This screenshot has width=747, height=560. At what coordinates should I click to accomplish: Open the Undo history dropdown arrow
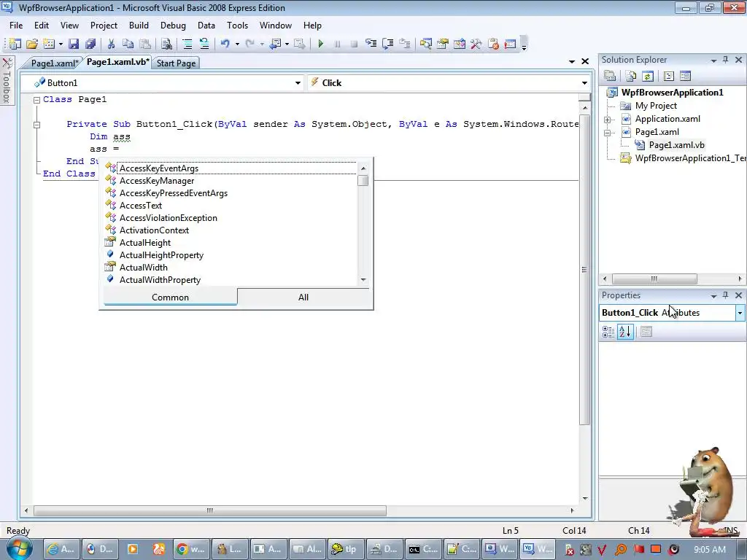pyautogui.click(x=237, y=44)
